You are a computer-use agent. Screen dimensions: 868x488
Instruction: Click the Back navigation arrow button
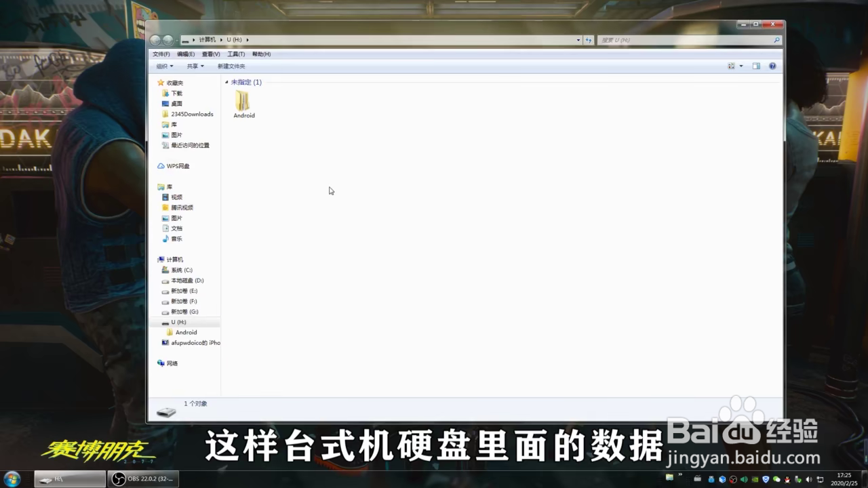155,40
